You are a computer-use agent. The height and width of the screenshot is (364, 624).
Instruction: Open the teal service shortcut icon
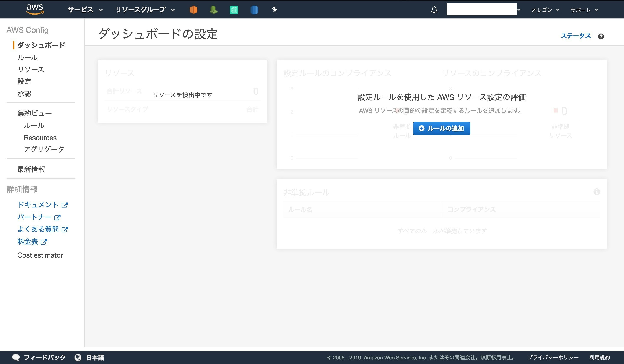[234, 10]
